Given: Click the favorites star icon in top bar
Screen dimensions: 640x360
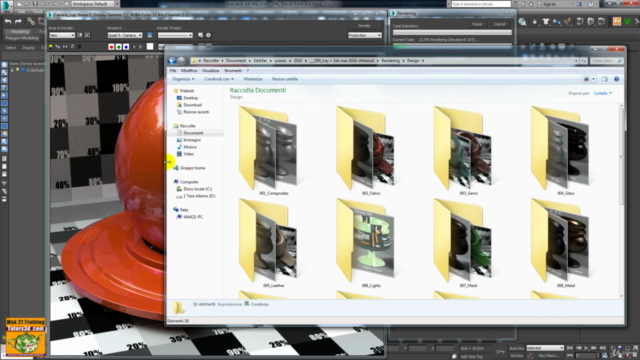Looking at the screenshot, I should click(x=531, y=4).
